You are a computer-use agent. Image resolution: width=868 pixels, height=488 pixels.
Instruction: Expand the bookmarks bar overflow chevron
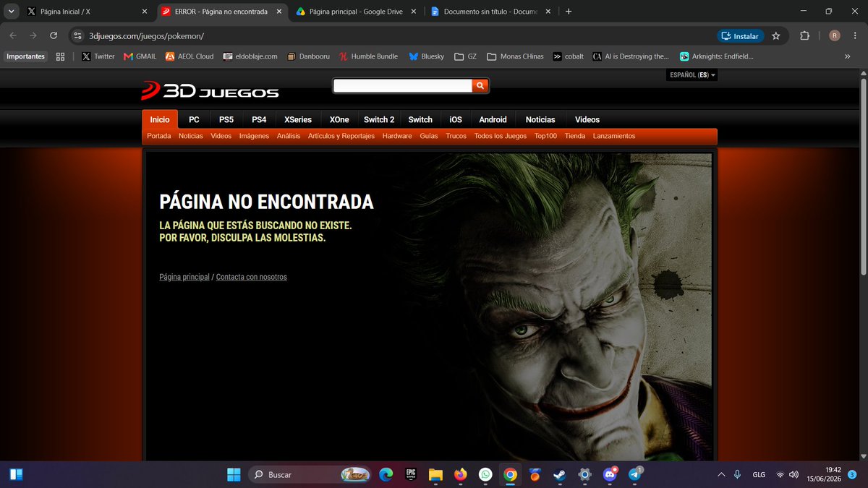coord(847,56)
